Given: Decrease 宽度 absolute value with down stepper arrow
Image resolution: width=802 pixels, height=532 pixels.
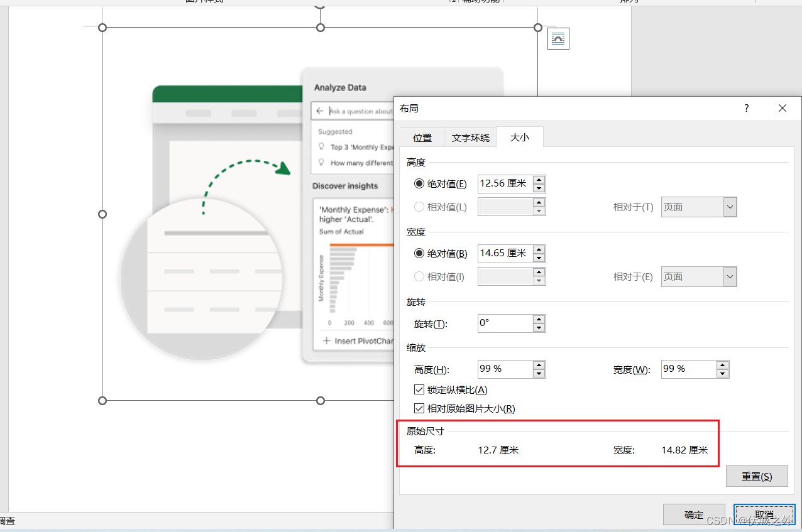Looking at the screenshot, I should pyautogui.click(x=539, y=257).
